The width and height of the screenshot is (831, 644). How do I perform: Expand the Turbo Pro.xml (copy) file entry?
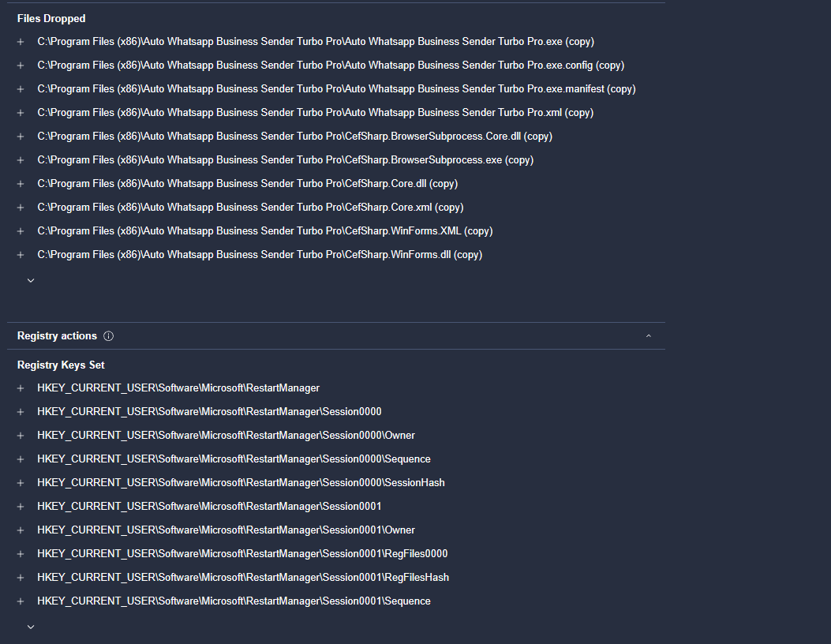tap(21, 113)
